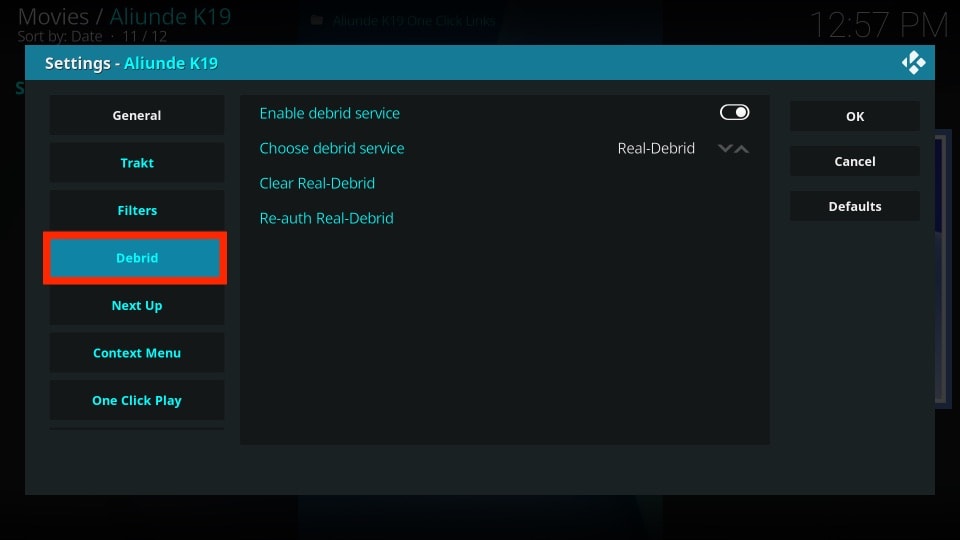Click folder icon beside Aliunde K19 One Click Links
The height and width of the screenshot is (540, 960).
tap(317, 20)
